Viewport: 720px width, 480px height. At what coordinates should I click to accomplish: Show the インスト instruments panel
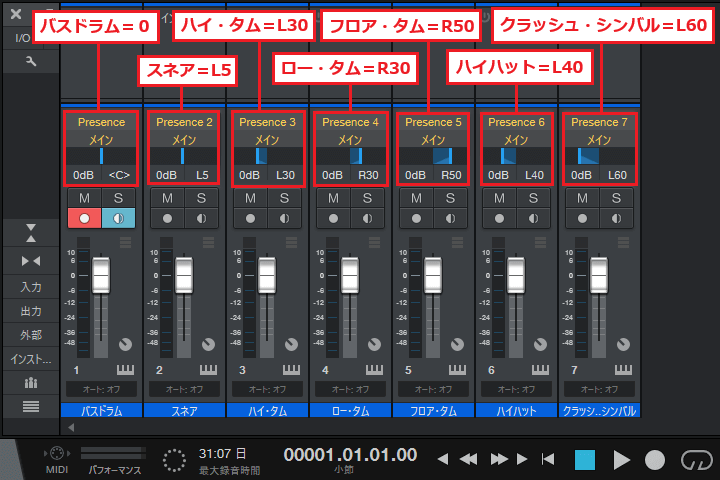[x=30, y=358]
